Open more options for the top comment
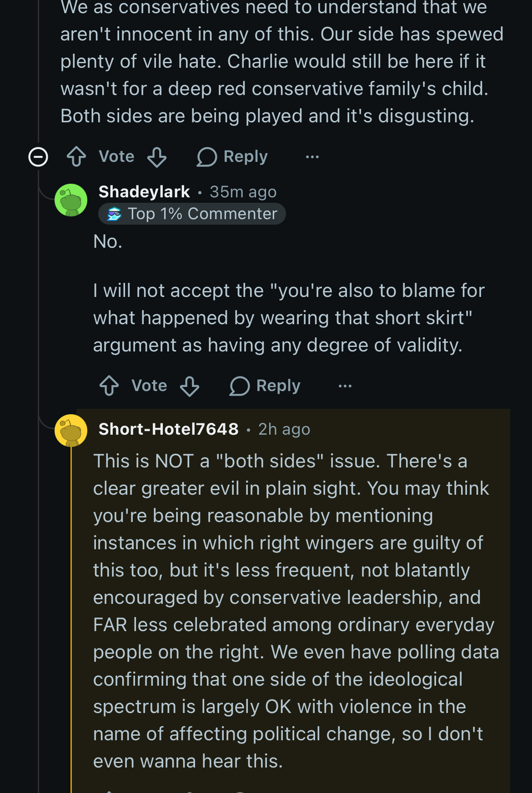 coord(312,157)
